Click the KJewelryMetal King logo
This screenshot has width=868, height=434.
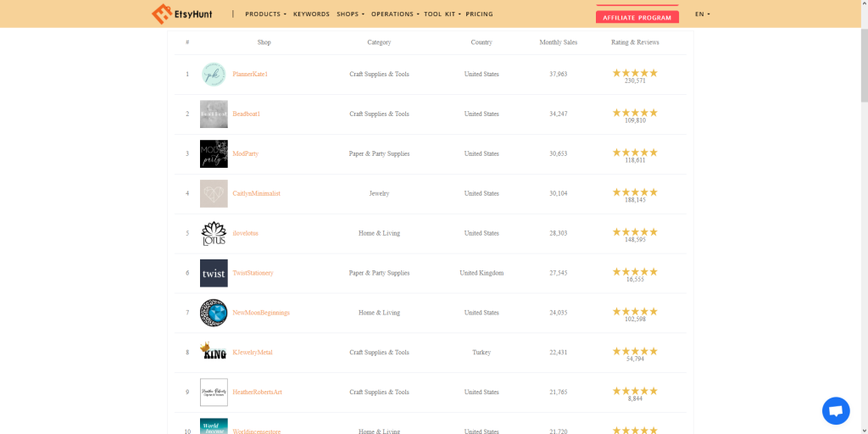(214, 352)
